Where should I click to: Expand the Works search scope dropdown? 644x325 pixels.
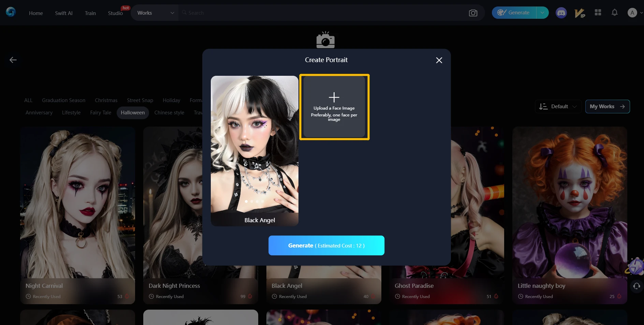tap(155, 13)
